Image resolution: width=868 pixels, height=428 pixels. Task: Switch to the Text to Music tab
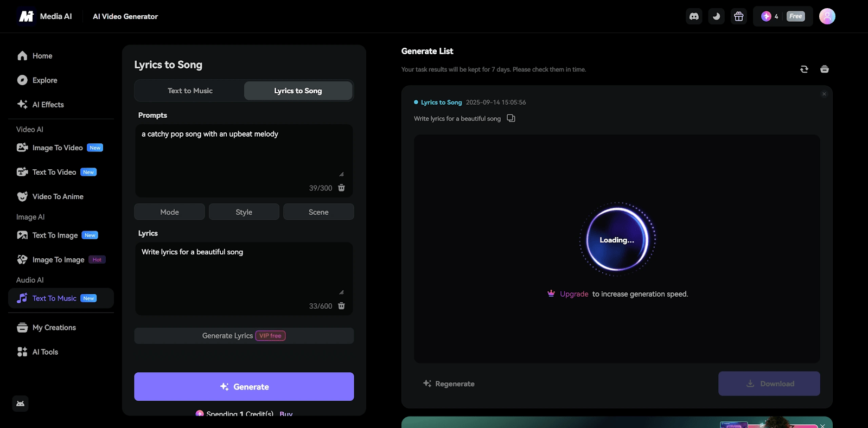190,91
